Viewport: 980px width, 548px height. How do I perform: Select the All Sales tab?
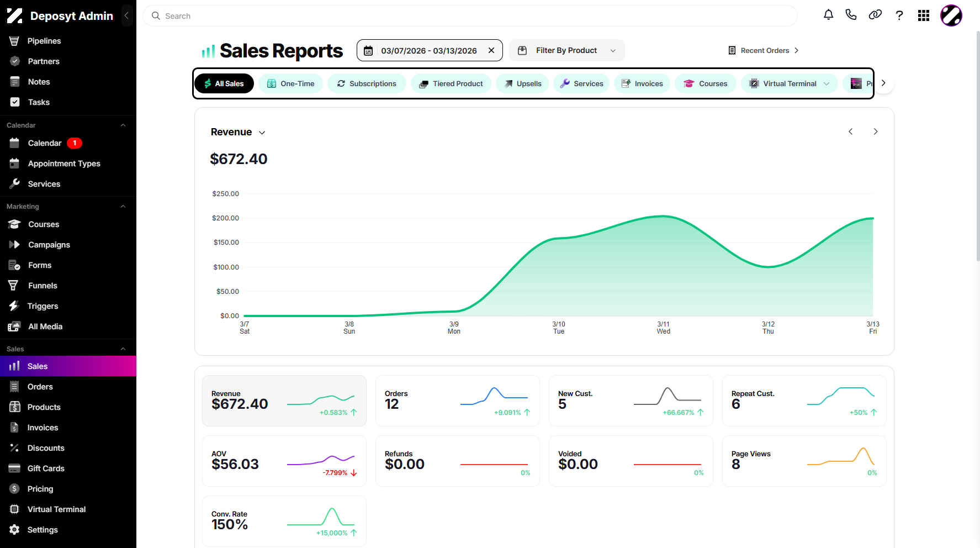[x=224, y=83]
